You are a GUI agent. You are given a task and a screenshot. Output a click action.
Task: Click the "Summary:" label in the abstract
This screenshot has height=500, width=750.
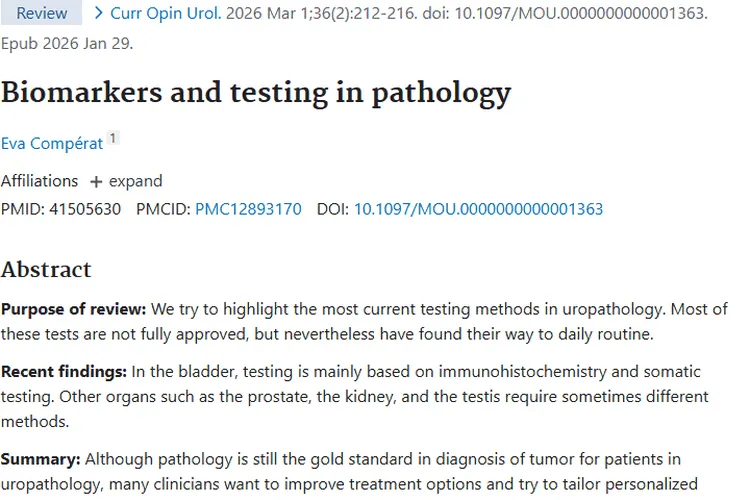40,459
